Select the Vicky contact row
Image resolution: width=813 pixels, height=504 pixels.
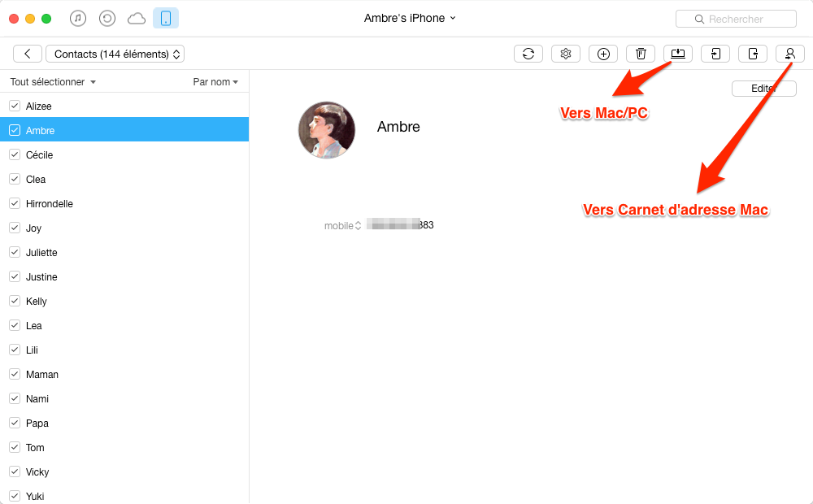[124, 471]
